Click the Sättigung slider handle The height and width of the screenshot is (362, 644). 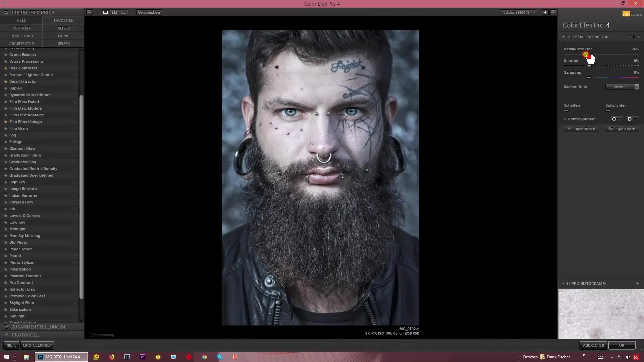(x=589, y=77)
